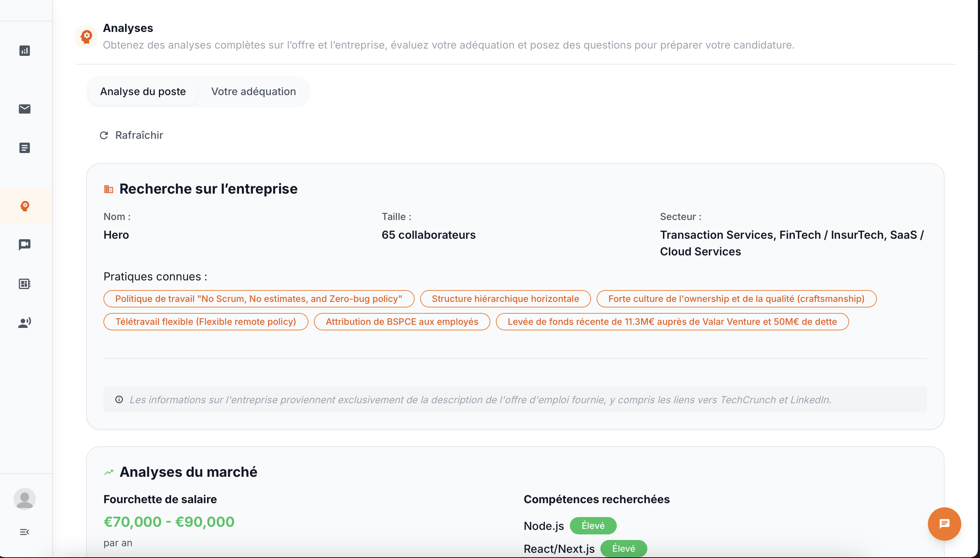Select the news grid icon in sidebar
This screenshot has width=980, height=558.
25,284
